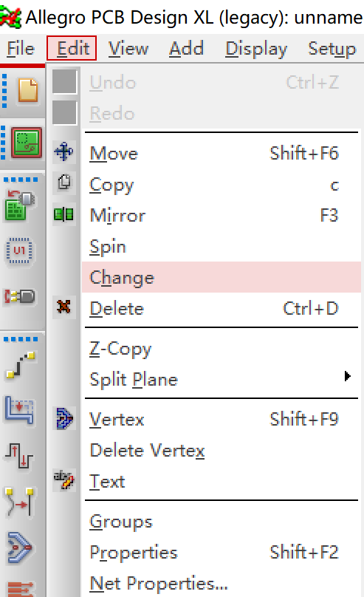Click the New file icon in toolbar
The image size is (364, 597).
point(27,90)
